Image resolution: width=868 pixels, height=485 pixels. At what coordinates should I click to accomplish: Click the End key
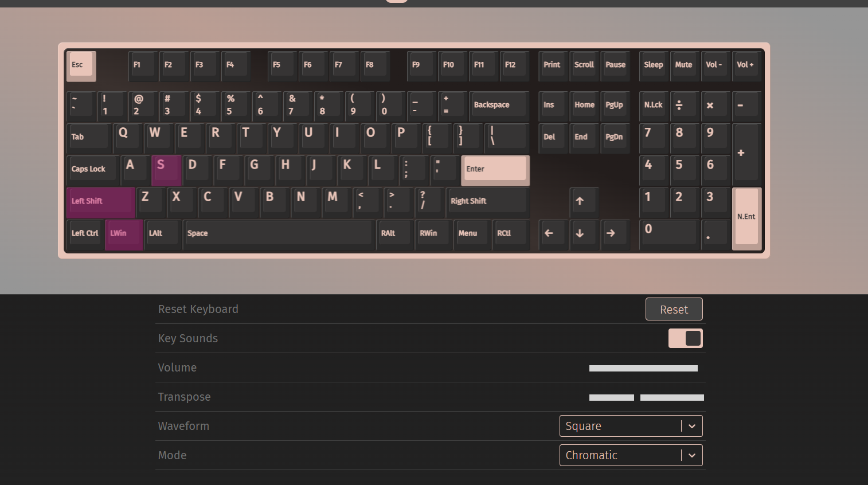(584, 138)
